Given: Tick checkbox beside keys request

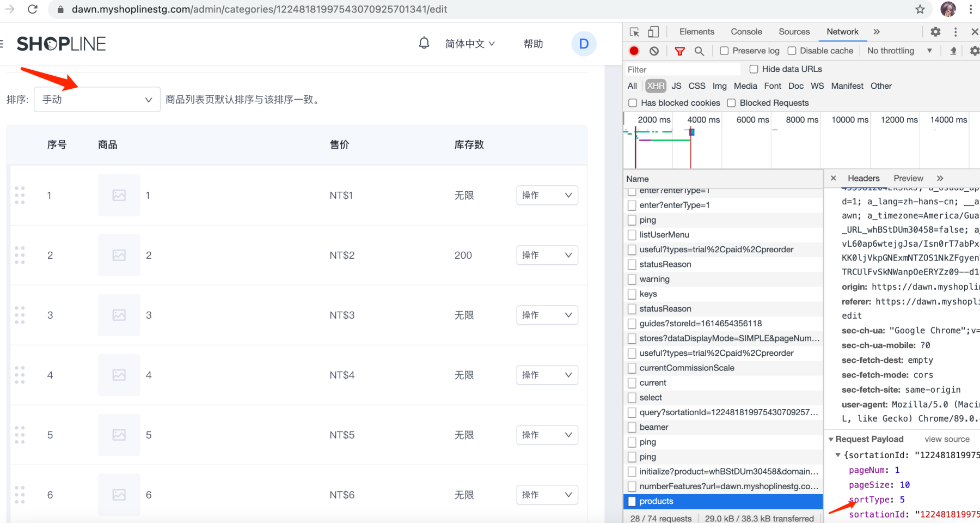Looking at the screenshot, I should [x=632, y=294].
